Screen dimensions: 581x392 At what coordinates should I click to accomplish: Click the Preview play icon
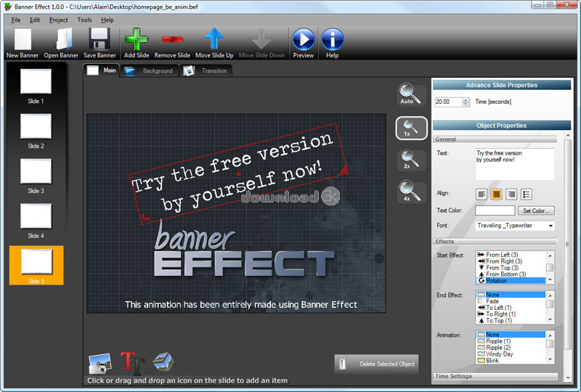tap(304, 41)
